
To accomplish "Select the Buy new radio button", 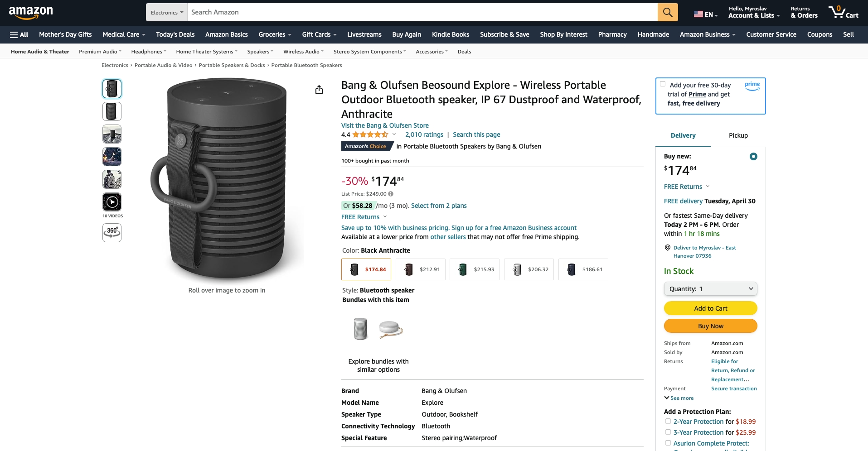I will tap(753, 157).
